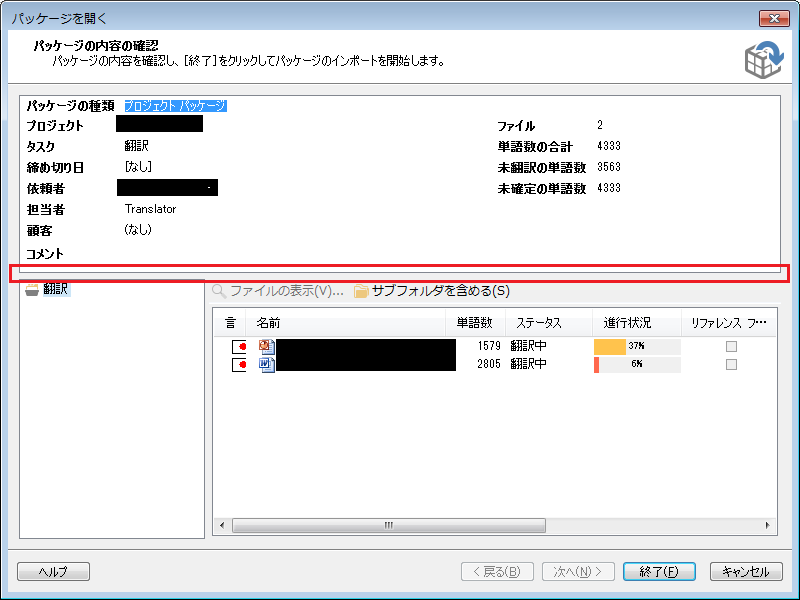The image size is (800, 600).
Task: Click the 次へ(N) button
Action: click(x=578, y=571)
